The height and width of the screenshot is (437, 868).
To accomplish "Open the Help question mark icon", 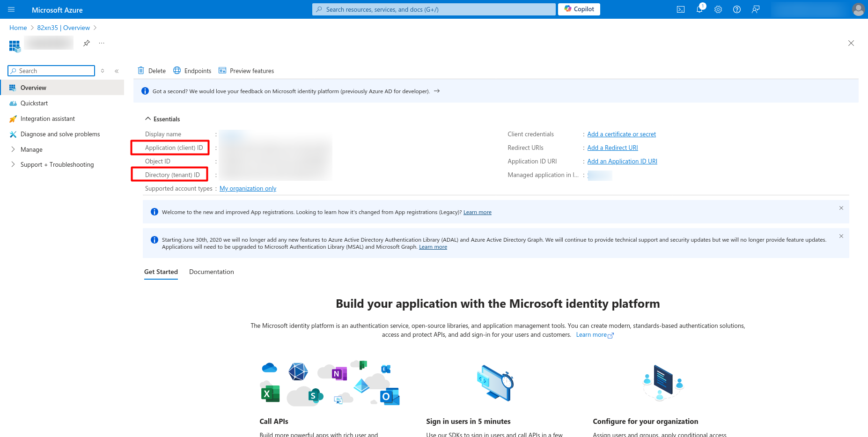I will [x=737, y=9].
